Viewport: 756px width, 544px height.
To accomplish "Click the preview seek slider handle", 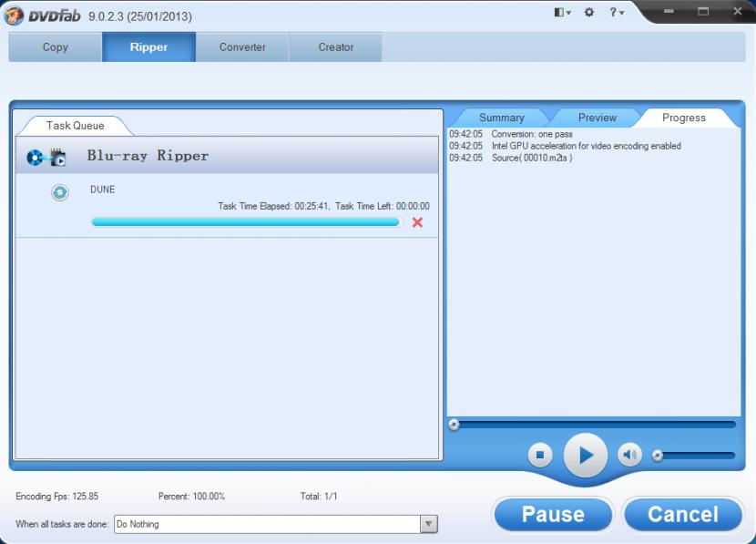I will (x=454, y=425).
